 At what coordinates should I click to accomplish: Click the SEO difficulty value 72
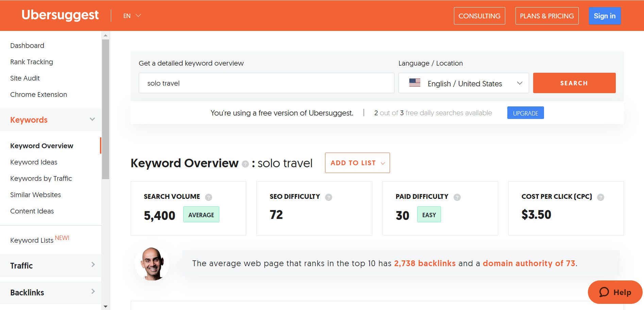tap(276, 215)
